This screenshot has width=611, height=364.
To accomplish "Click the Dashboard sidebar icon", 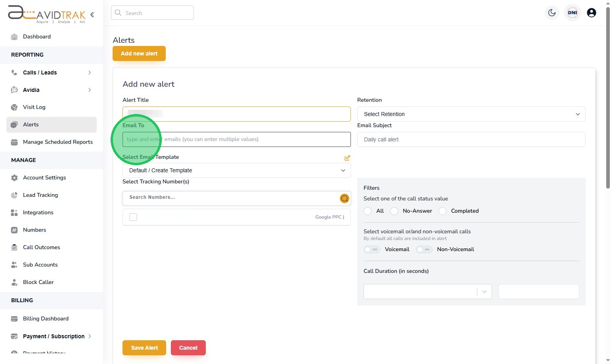I will pyautogui.click(x=14, y=37).
